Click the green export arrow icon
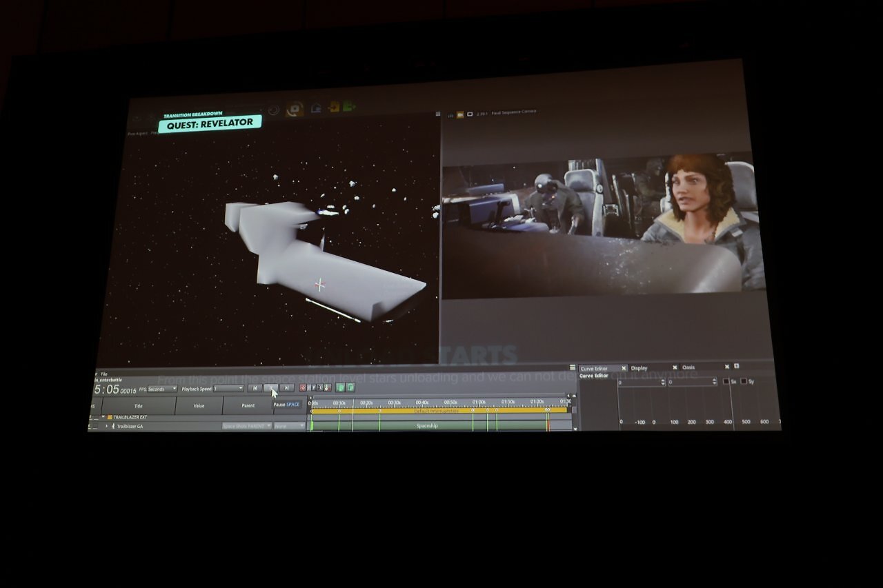The image size is (883, 588). pyautogui.click(x=349, y=107)
